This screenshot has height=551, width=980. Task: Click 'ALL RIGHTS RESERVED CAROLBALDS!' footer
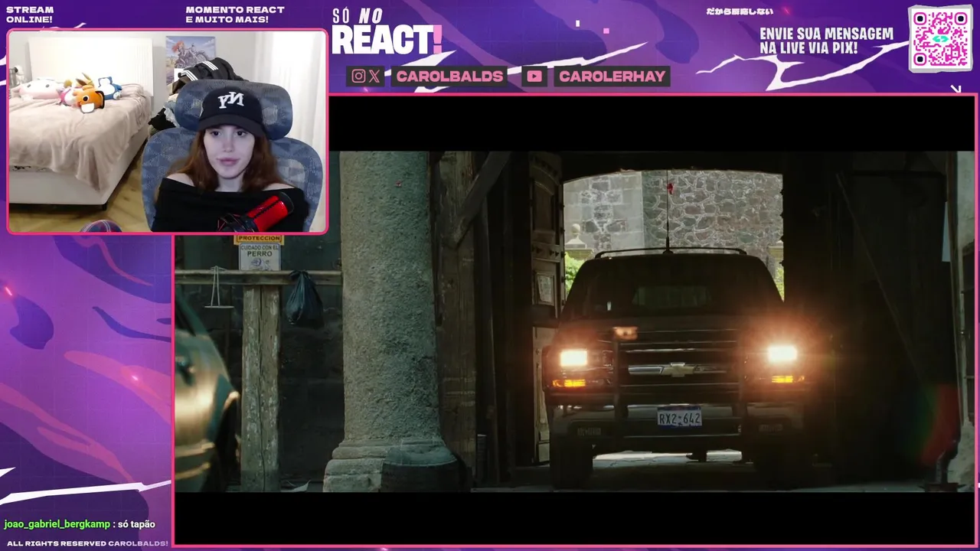pyautogui.click(x=87, y=543)
